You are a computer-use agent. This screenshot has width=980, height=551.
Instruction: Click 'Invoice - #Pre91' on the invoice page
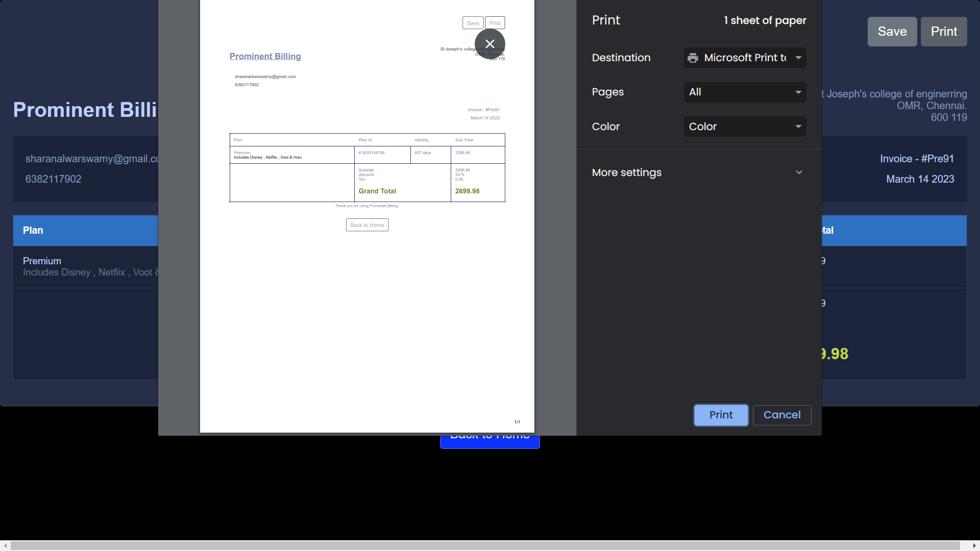(917, 159)
